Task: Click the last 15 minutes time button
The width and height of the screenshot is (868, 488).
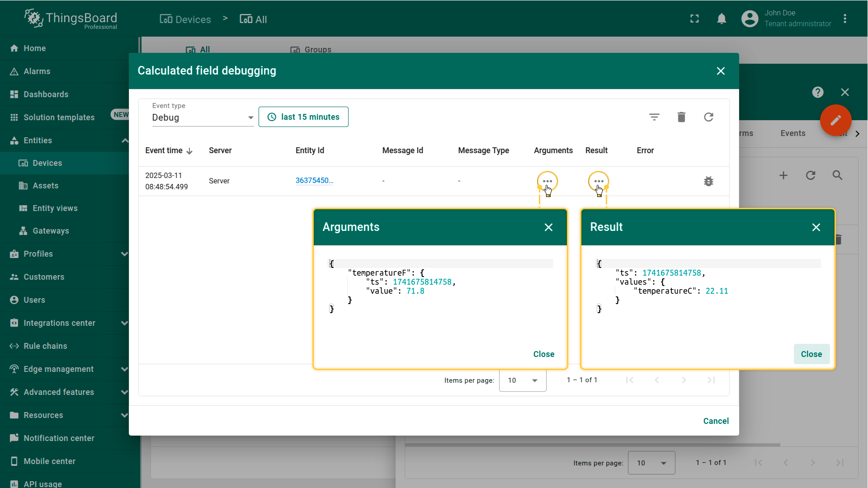Action: (303, 117)
